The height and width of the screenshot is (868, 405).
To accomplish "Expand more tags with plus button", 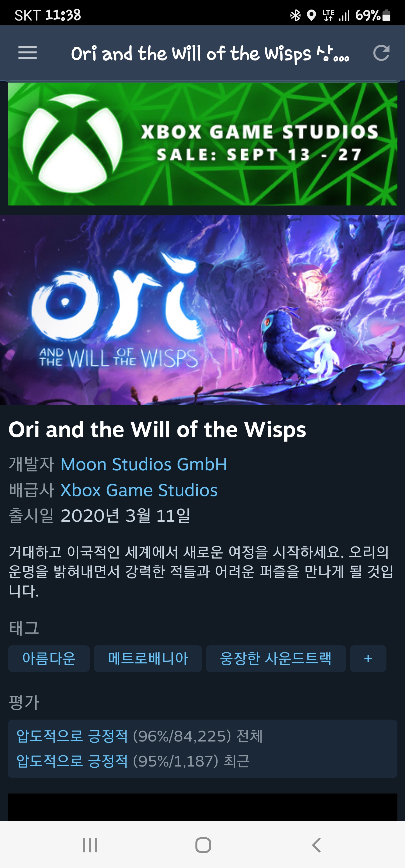I will point(368,658).
